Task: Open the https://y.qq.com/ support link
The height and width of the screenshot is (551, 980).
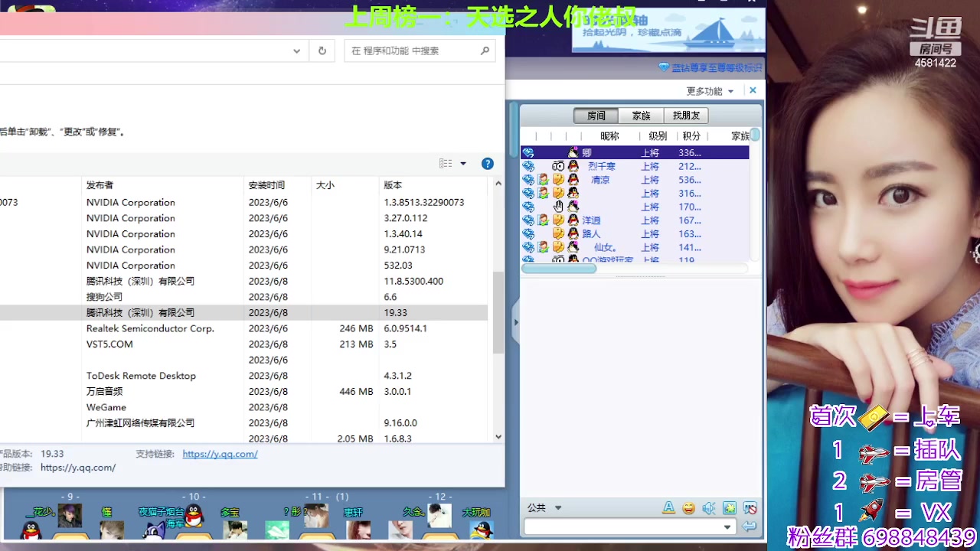Action: point(219,453)
